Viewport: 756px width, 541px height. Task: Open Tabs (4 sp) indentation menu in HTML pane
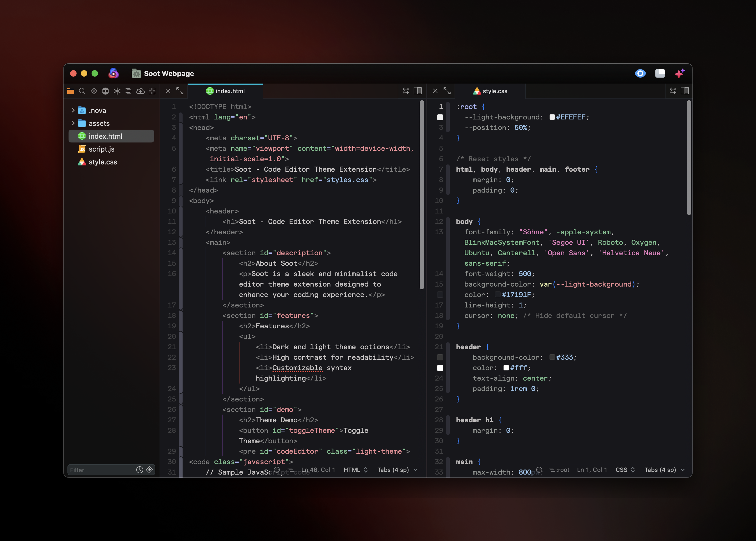click(397, 470)
